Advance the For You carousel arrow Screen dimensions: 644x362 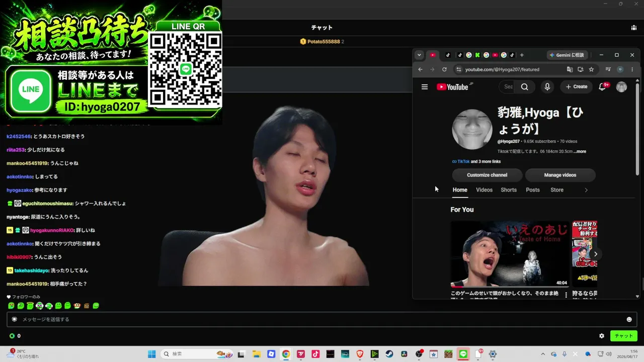pos(596,254)
